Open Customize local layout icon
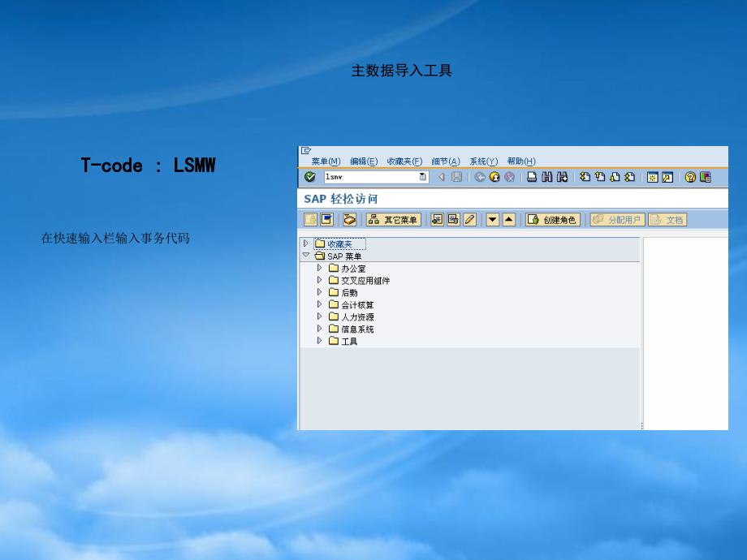The image size is (747, 560). pyautogui.click(x=705, y=177)
